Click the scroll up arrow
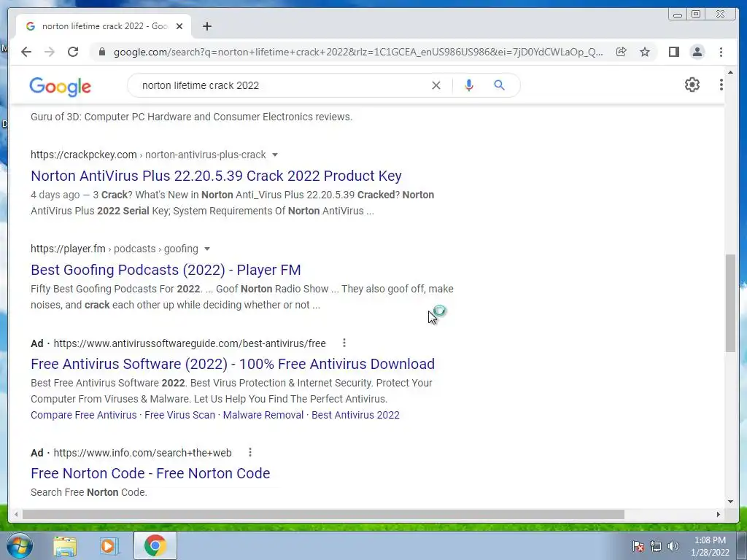The height and width of the screenshot is (560, 747). pyautogui.click(x=730, y=72)
